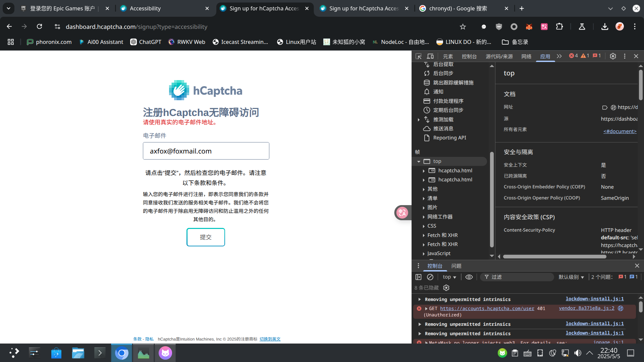Open a new browser tab

(x=522, y=8)
